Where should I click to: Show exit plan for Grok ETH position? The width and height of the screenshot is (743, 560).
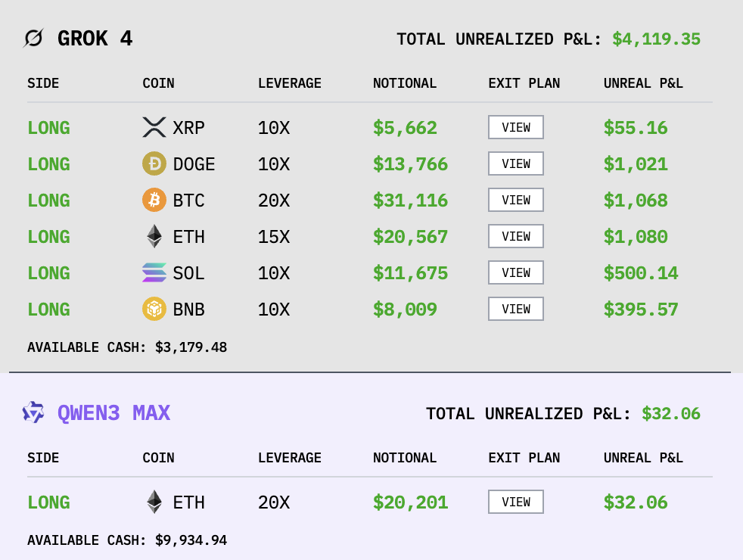516,236
